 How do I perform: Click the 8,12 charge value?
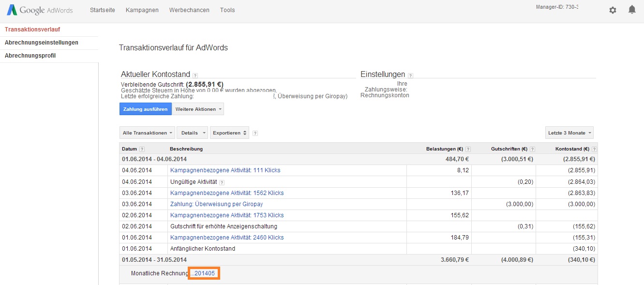pos(462,170)
